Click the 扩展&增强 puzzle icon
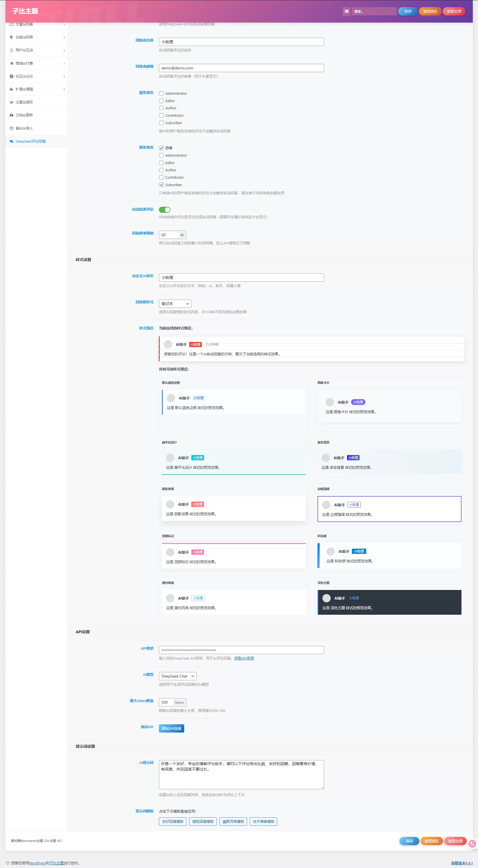Screen dimensions: 478x868 click(x=12, y=89)
